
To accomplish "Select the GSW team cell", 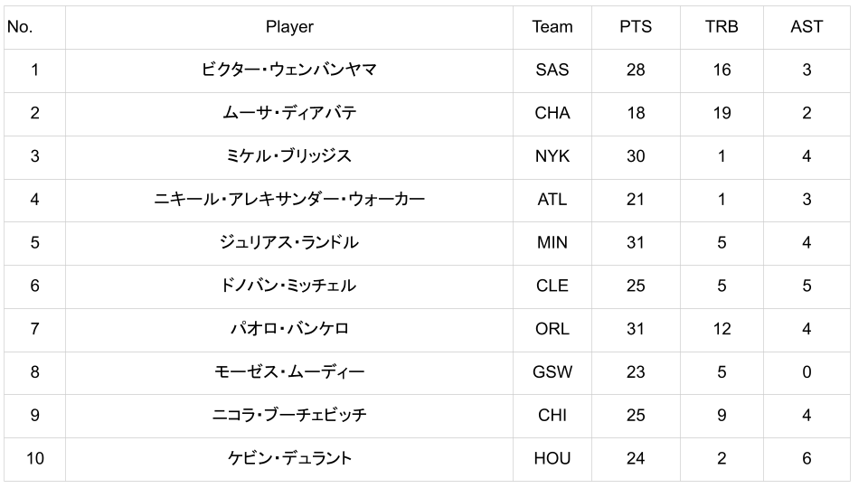I will tap(552, 372).
